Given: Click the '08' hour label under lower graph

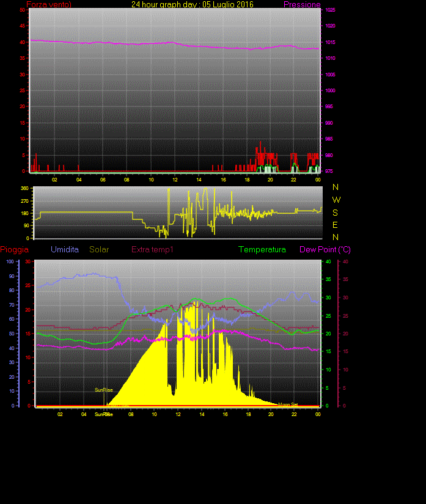Looking at the screenshot, I should tap(131, 414).
